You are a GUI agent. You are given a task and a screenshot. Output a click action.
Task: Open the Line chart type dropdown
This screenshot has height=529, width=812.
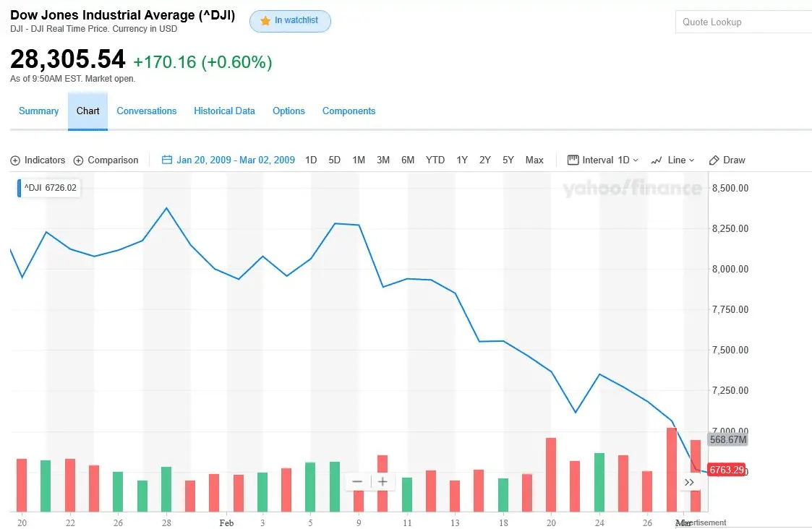point(672,160)
